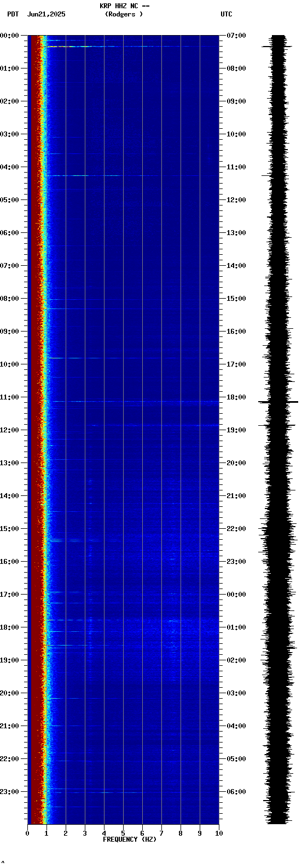Screen dimensions: 302x868
Task: Click frequency axis tick label '8'
Action: coord(181,833)
